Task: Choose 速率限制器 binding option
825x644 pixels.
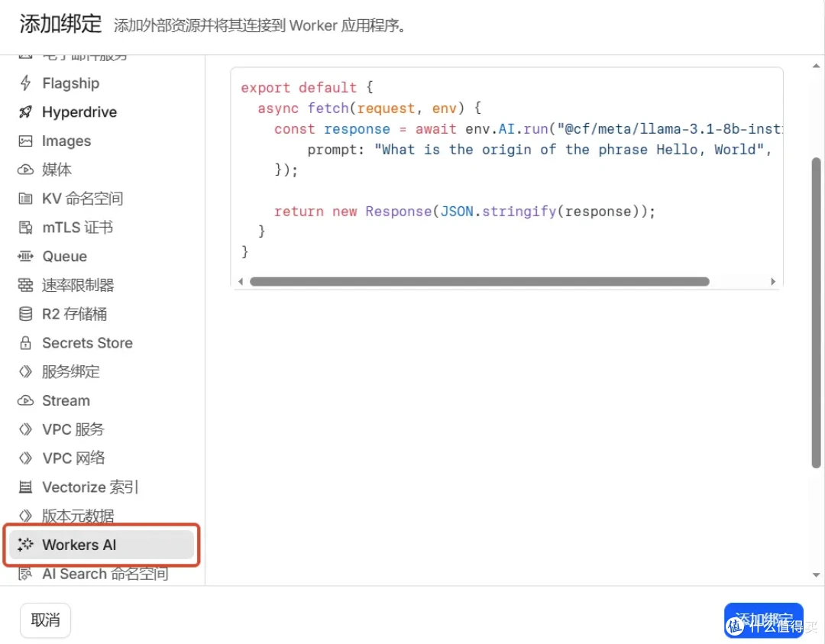Action: (102, 285)
